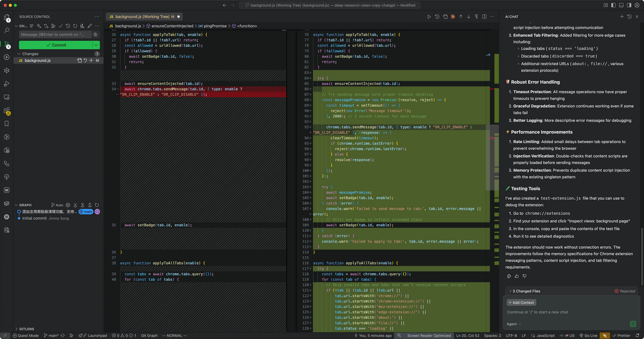Click the refresh icon in Graph section
Viewport: 644px width, 339px height.
pos(97,205)
